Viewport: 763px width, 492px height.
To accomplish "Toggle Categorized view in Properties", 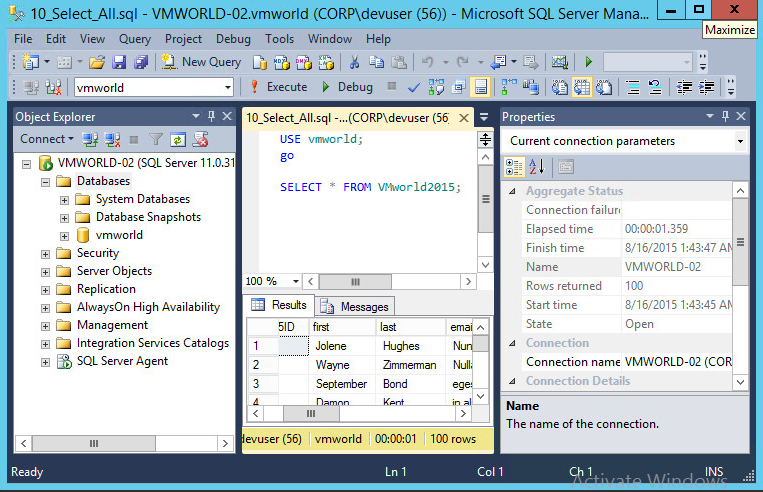I will coord(514,167).
